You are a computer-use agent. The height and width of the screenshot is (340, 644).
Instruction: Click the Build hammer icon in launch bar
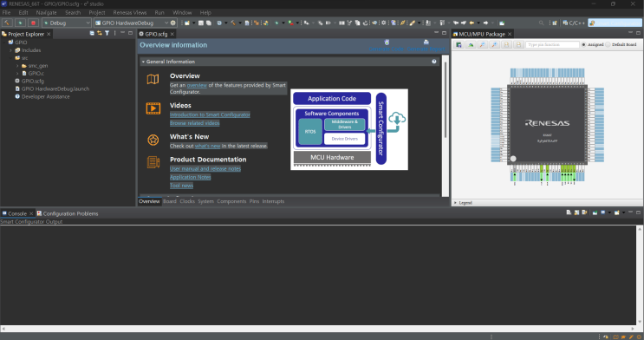click(x=8, y=23)
